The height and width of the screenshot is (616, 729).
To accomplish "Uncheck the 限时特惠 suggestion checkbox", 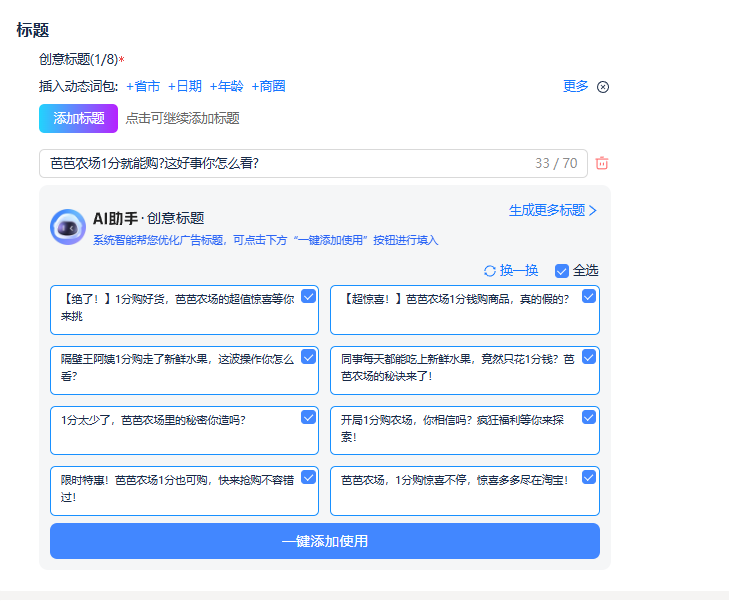I will (308, 477).
